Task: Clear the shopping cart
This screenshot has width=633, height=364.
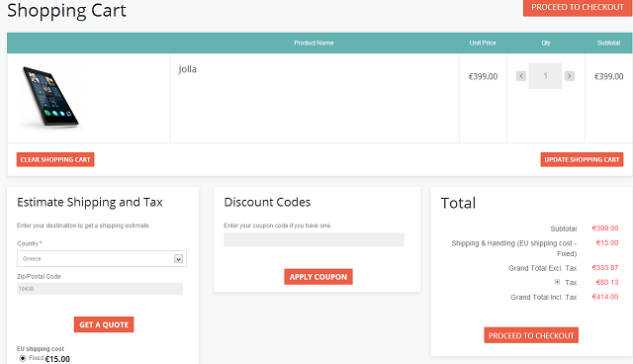Action: 55,159
